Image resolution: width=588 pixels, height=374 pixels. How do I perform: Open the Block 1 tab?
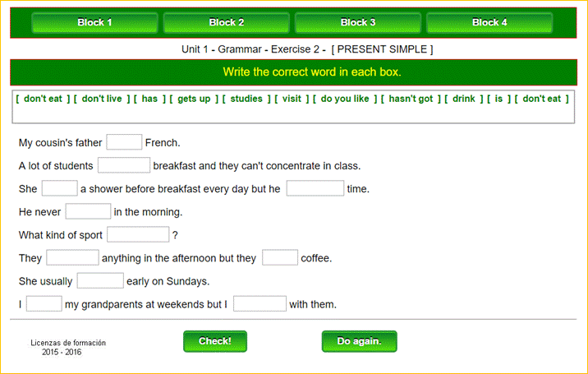95,22
